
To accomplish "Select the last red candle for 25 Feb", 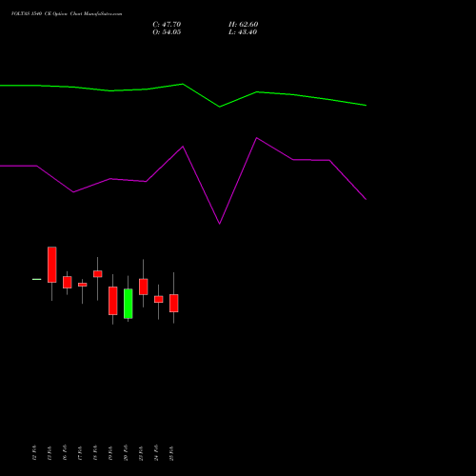I will pos(174,304).
